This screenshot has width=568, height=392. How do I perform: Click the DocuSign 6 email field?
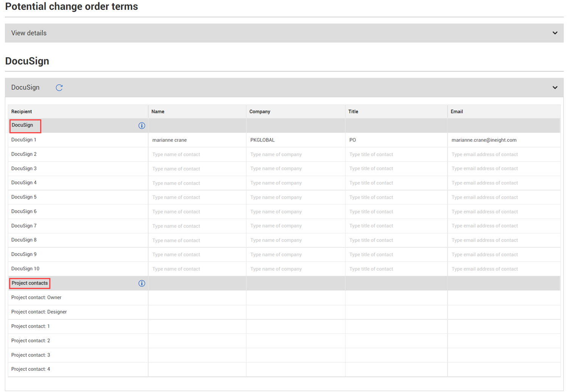[x=504, y=212]
